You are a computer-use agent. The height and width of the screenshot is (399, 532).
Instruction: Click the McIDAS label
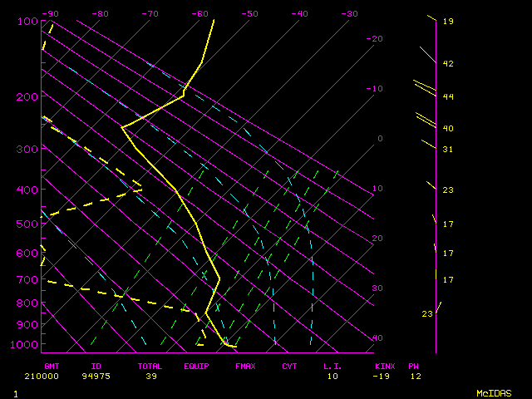point(494,392)
